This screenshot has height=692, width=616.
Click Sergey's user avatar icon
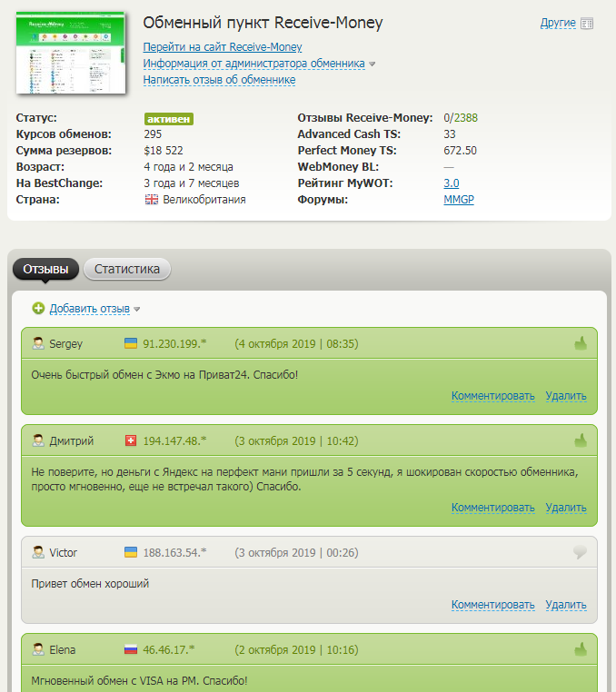pos(38,343)
